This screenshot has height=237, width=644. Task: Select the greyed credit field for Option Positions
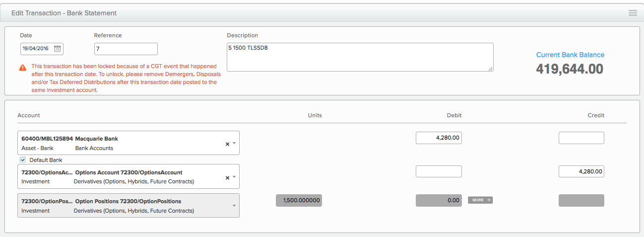(581, 200)
